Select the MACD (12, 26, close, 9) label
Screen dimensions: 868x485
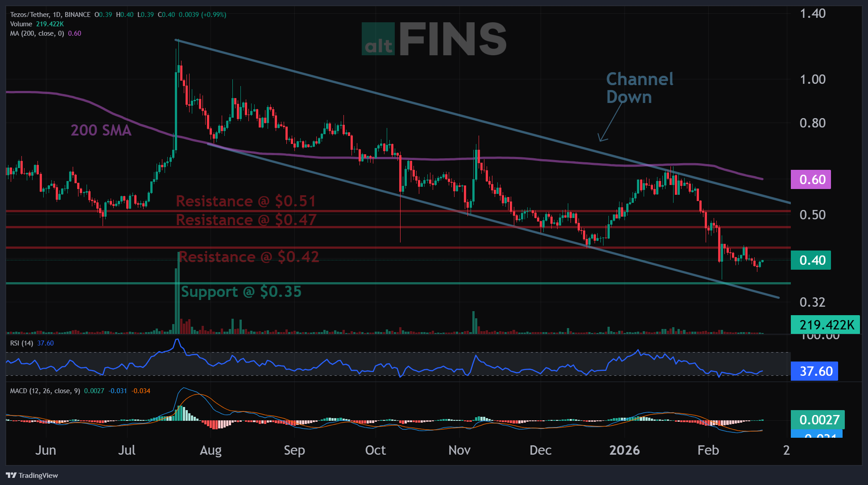pos(45,391)
